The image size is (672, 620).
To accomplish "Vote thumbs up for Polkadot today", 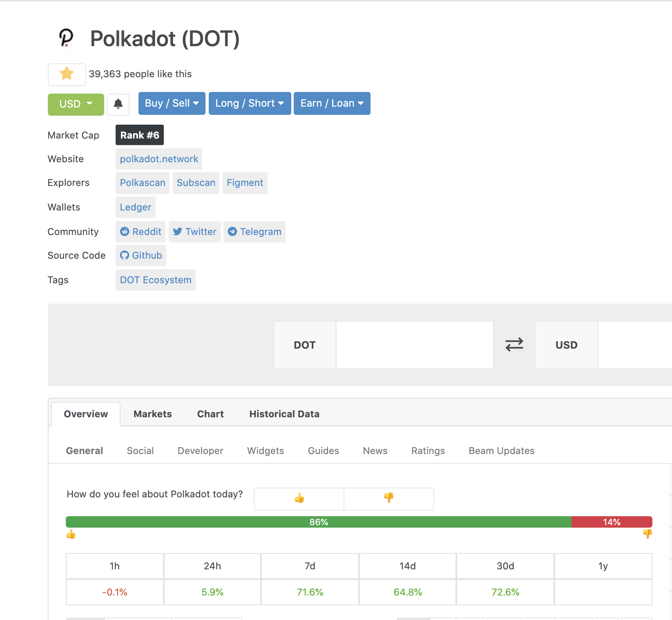I will click(299, 499).
